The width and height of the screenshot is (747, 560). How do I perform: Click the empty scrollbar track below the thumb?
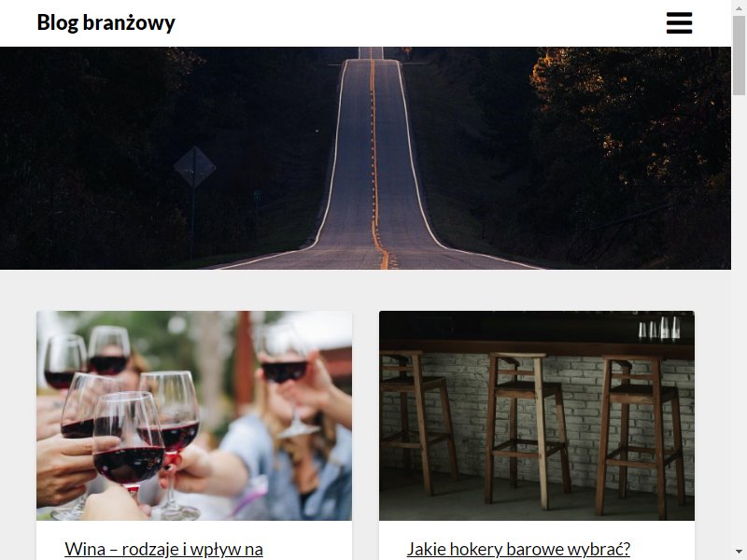click(x=739, y=319)
